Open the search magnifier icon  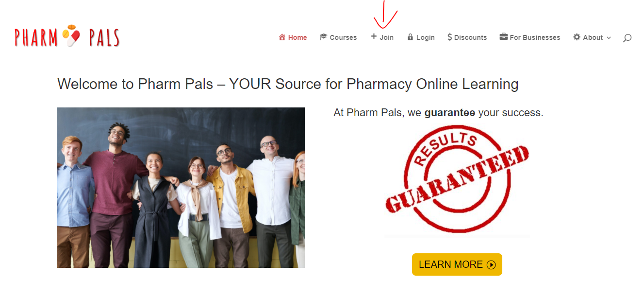click(x=627, y=37)
